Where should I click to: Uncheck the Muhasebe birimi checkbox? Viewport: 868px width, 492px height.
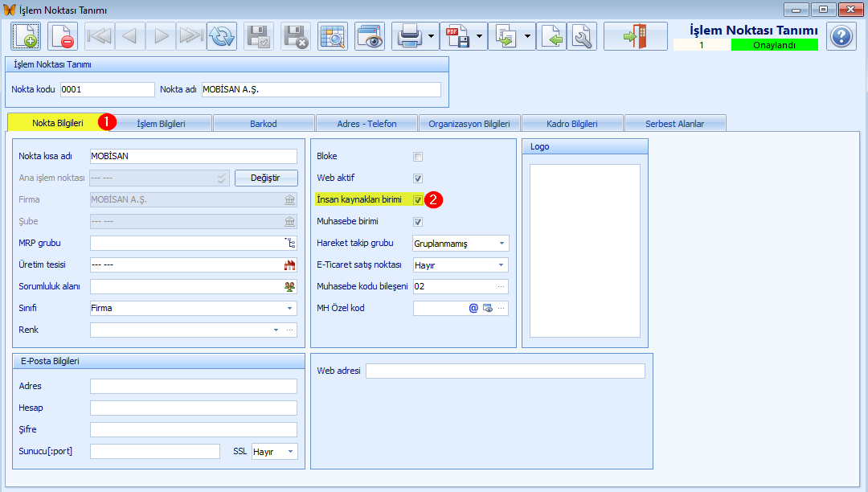pos(418,222)
